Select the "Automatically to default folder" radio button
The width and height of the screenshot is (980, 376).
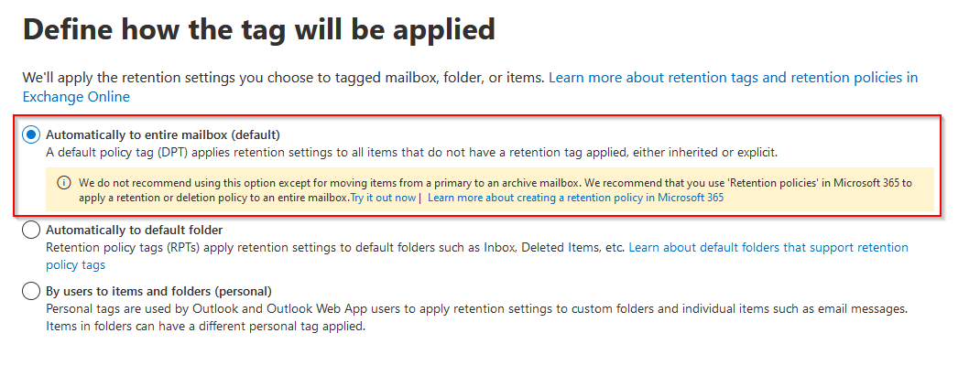31,231
